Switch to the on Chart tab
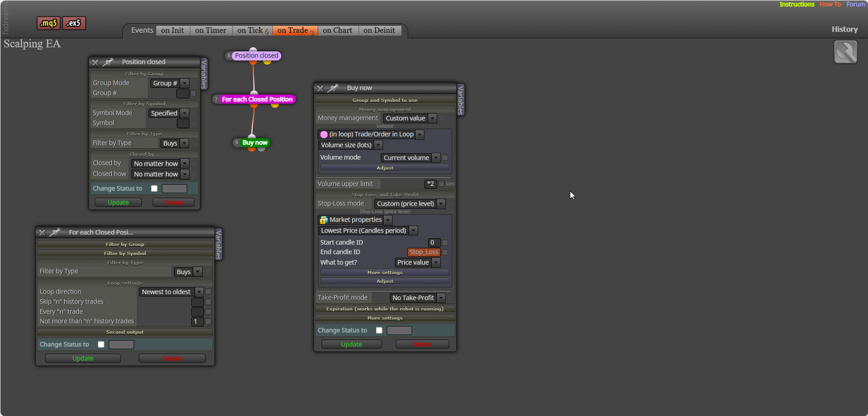The image size is (868, 416). pyautogui.click(x=338, y=30)
